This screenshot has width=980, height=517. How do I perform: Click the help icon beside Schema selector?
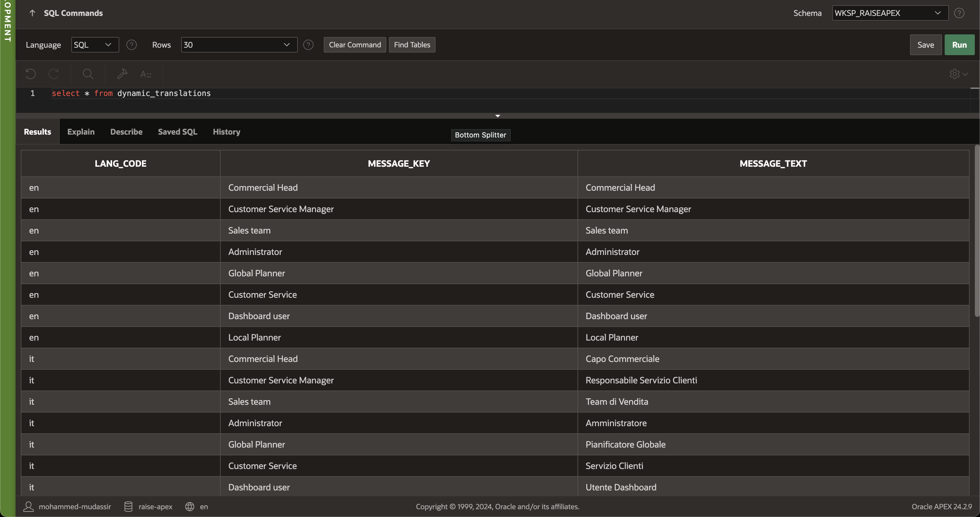point(959,13)
